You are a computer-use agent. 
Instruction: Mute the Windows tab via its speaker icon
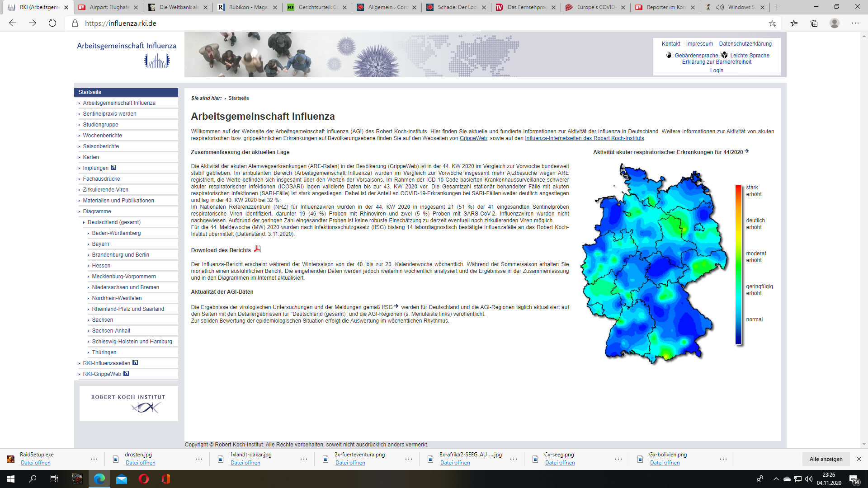tap(720, 7)
